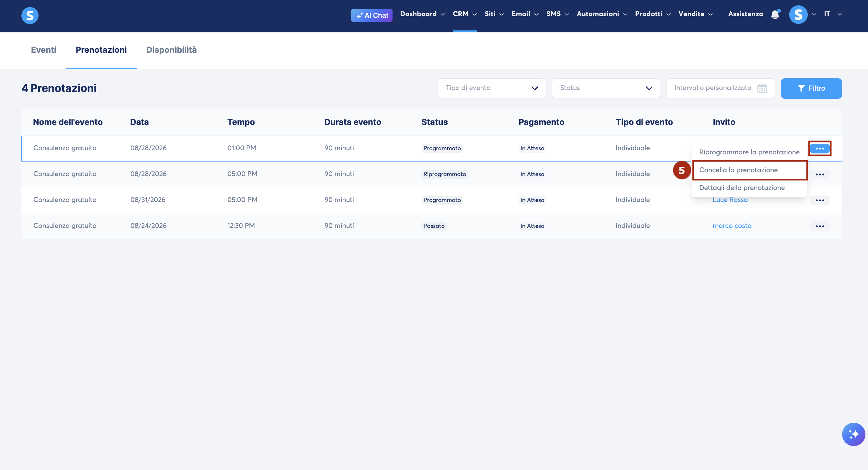The height and width of the screenshot is (470, 868).
Task: Expand the SMS menu
Action: [x=558, y=14]
